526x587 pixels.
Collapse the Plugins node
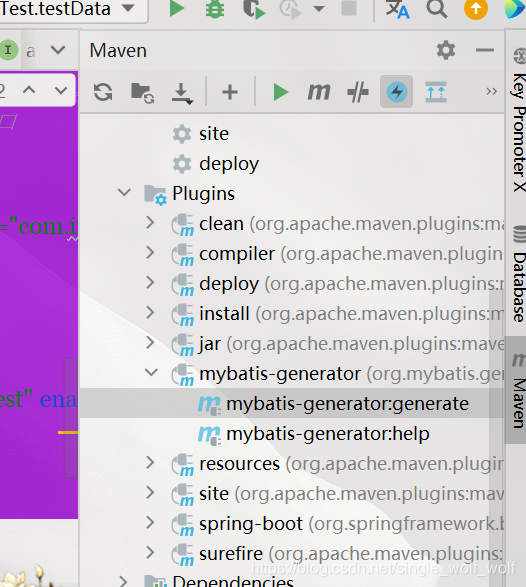(x=124, y=193)
